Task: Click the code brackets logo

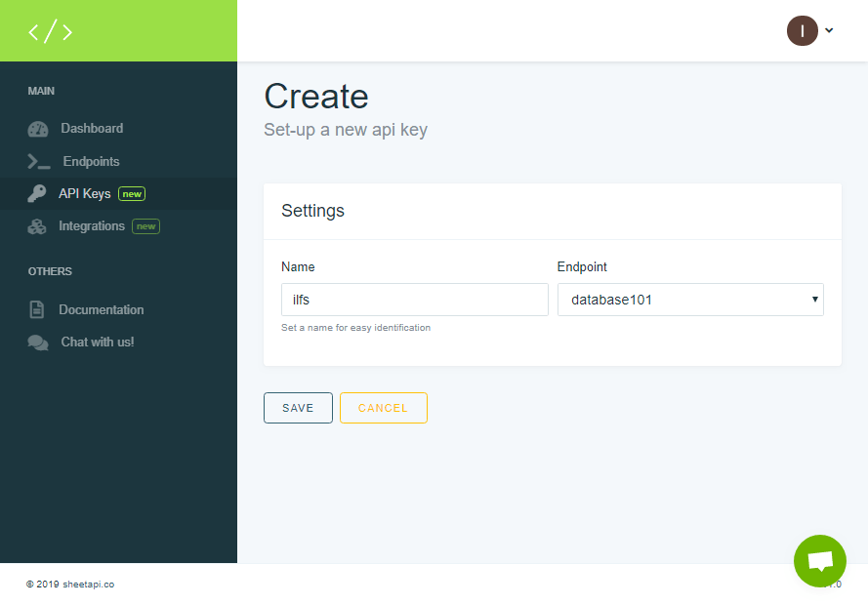Action: tap(51, 31)
